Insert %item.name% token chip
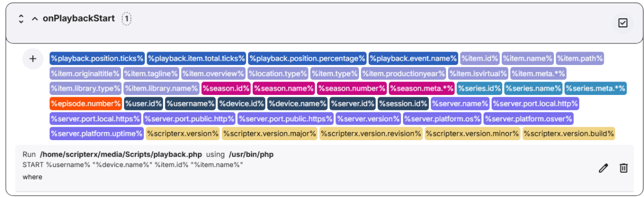The height and width of the screenshot is (197, 644). (x=528, y=58)
